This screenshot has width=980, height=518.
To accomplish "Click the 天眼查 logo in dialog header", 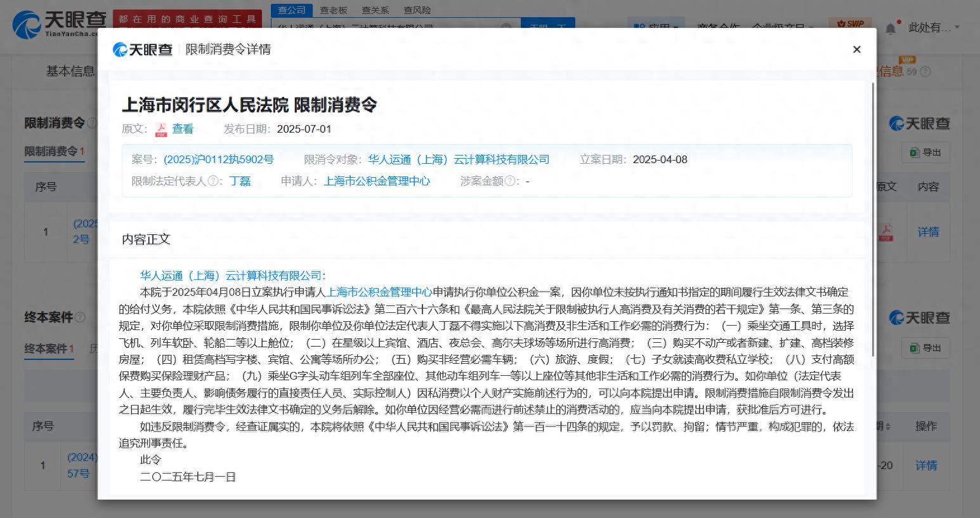I will (x=143, y=50).
